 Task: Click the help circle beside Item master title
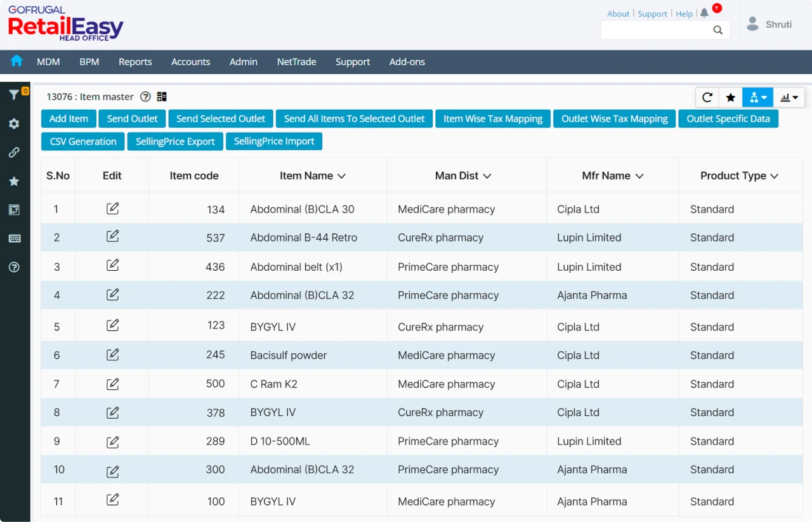145,96
